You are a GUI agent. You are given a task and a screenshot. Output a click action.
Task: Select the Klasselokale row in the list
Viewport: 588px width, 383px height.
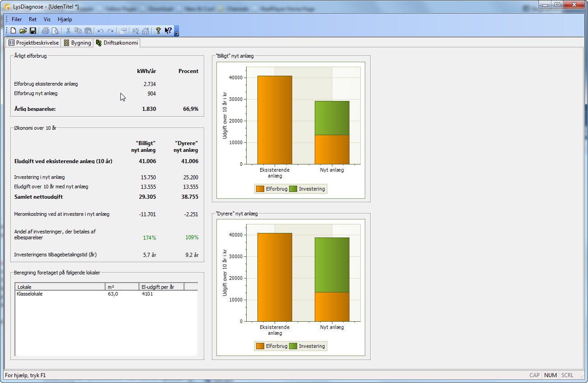[30, 294]
